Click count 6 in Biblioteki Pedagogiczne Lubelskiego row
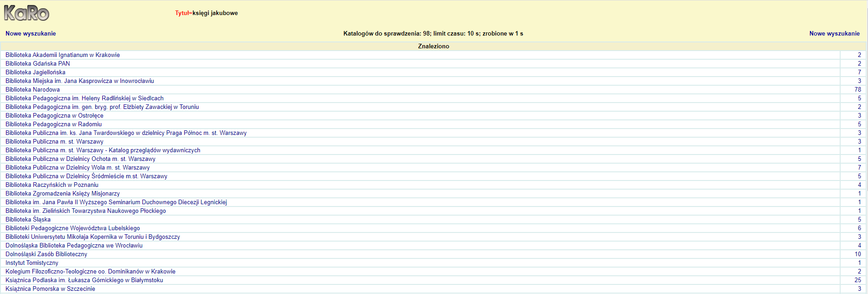 859,228
